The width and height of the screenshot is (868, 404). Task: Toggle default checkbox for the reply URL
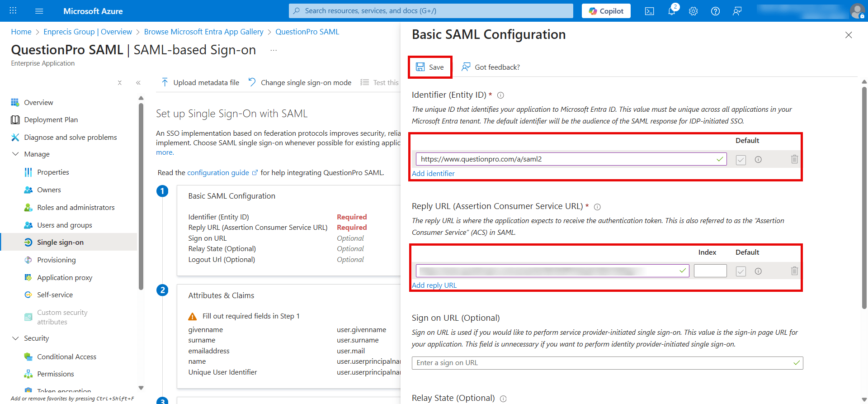tap(741, 271)
